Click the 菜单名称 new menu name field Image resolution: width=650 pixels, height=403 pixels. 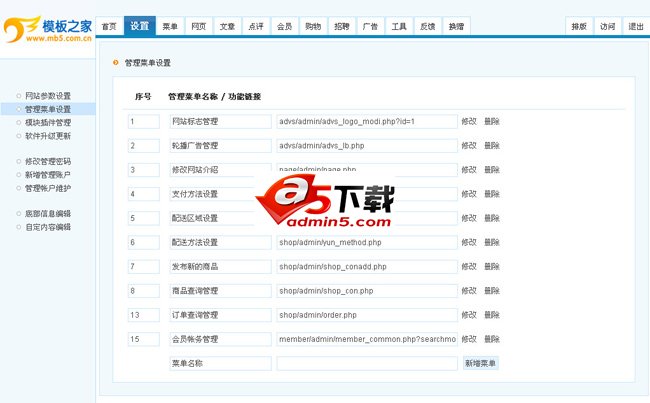221,363
